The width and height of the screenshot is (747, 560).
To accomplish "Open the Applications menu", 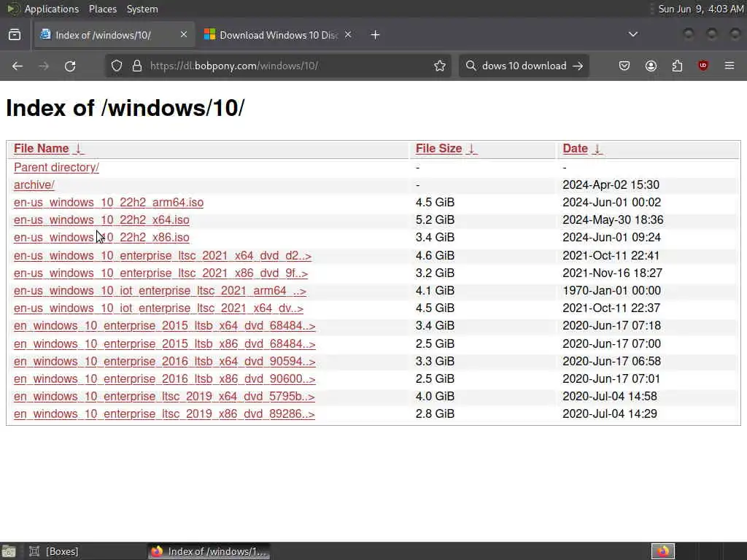I will pyautogui.click(x=52, y=9).
